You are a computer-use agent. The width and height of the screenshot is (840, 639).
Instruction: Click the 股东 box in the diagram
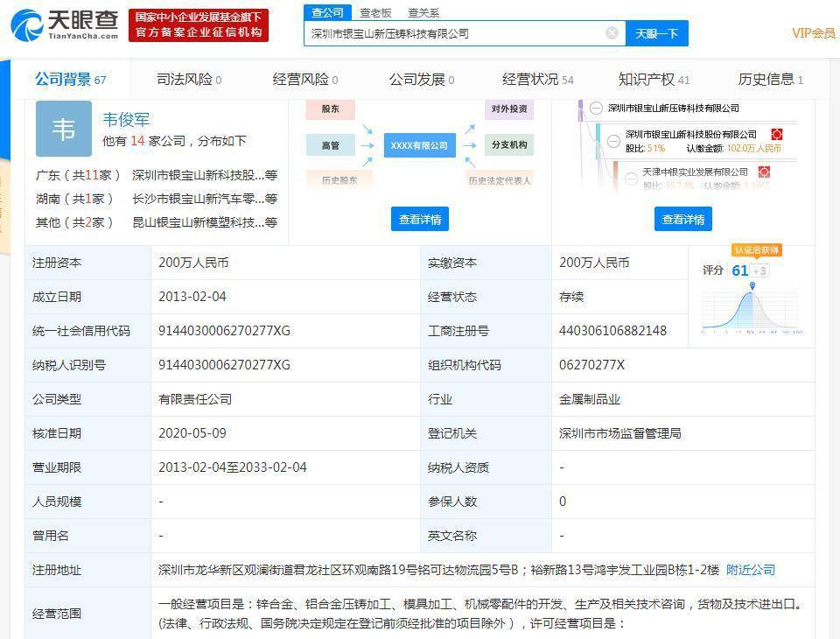[x=331, y=109]
